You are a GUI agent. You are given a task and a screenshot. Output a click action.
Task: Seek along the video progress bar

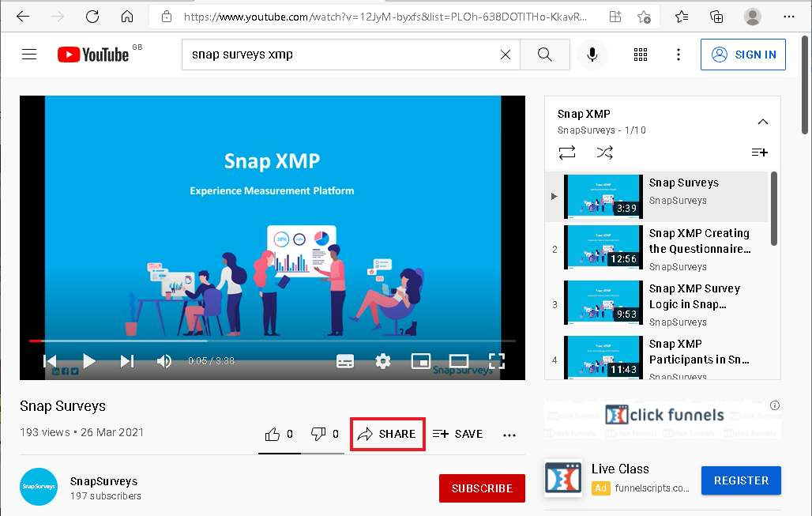273,341
